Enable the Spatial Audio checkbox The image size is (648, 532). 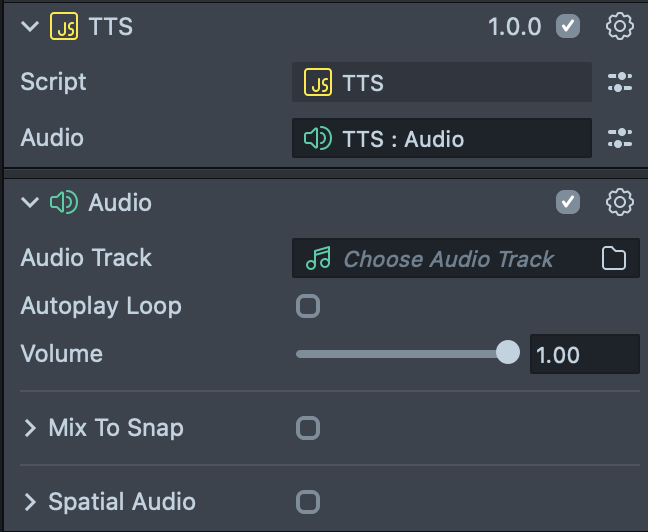pyautogui.click(x=308, y=502)
